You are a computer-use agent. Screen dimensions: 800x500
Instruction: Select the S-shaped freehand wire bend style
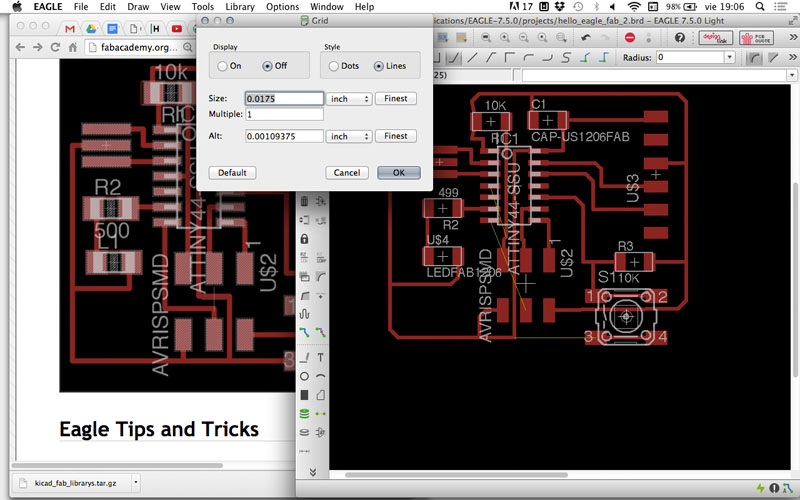pos(565,58)
